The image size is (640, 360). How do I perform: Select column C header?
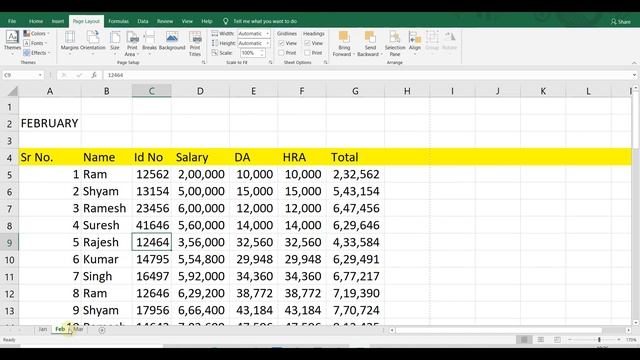click(x=151, y=91)
